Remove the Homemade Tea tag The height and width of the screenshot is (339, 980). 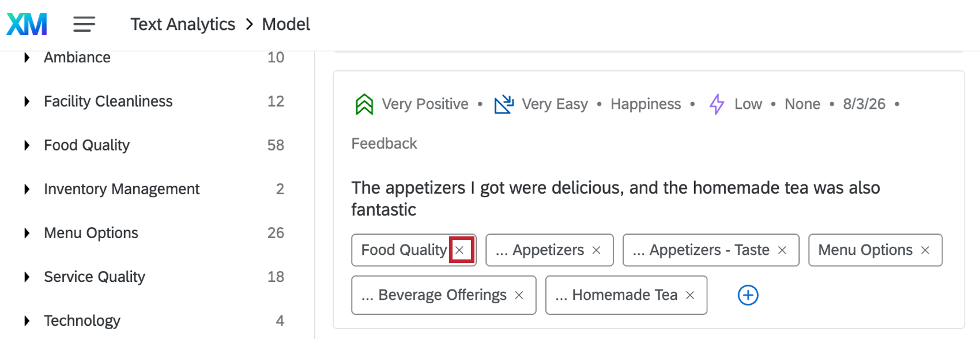pyautogui.click(x=690, y=295)
